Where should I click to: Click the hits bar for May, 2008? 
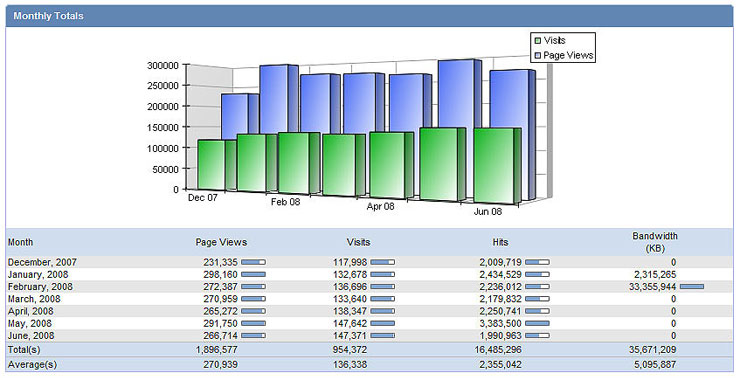pyautogui.click(x=538, y=323)
